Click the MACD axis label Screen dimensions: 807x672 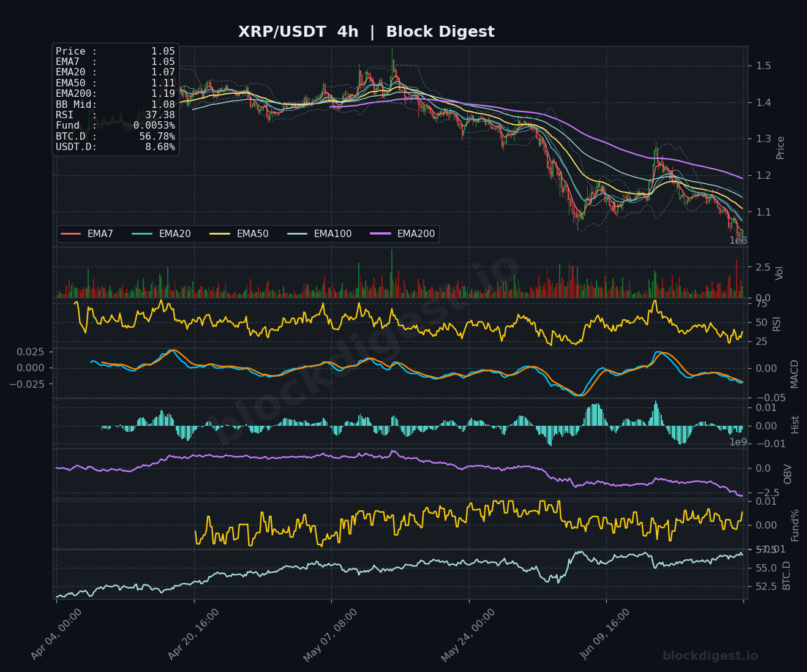tap(794, 374)
